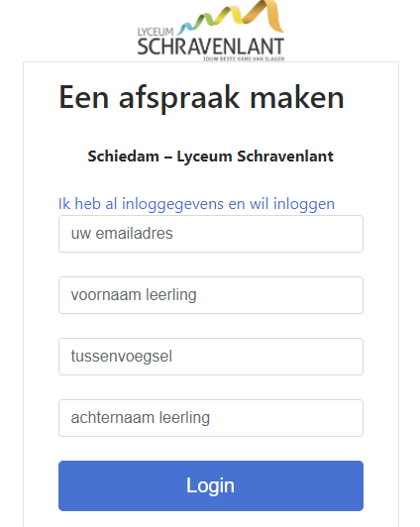Image resolution: width=420 pixels, height=527 pixels.
Task: Follow the existing login credentials link
Action: coord(196,204)
